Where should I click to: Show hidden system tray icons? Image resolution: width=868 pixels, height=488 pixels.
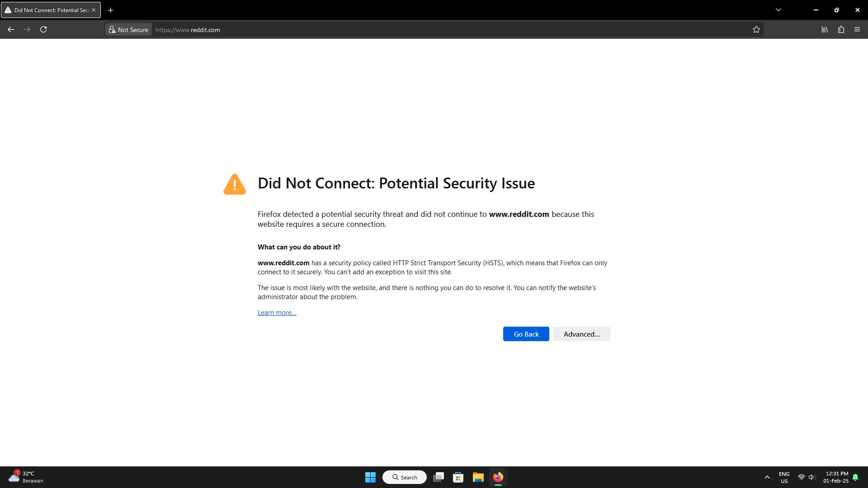tap(767, 477)
